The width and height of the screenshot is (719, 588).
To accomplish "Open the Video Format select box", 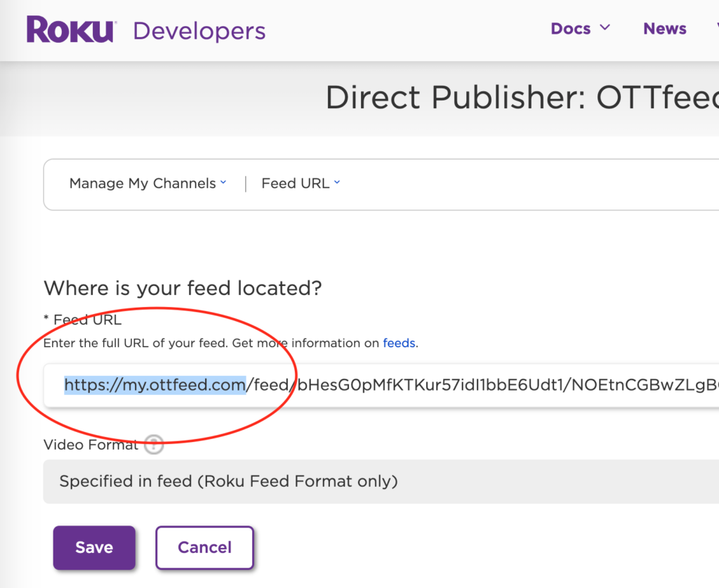I will pyautogui.click(x=381, y=482).
